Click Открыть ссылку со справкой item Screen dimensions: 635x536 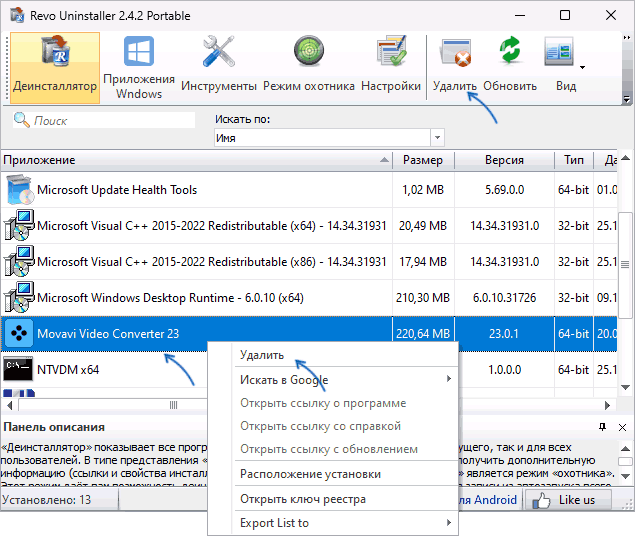(346, 426)
